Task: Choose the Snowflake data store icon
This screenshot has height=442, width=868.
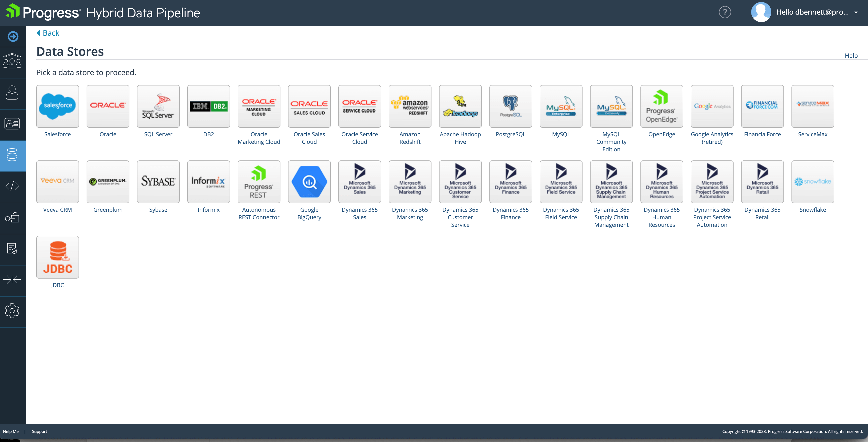Action: [x=812, y=182]
